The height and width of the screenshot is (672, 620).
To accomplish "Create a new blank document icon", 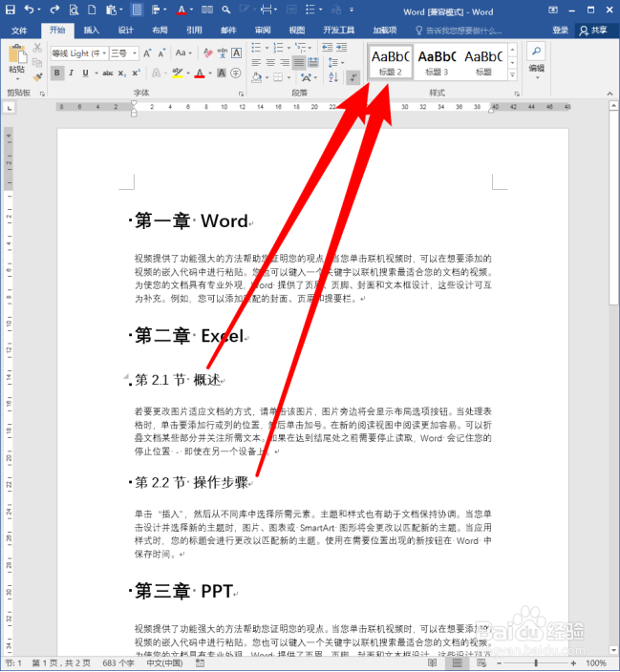I will [x=92, y=10].
